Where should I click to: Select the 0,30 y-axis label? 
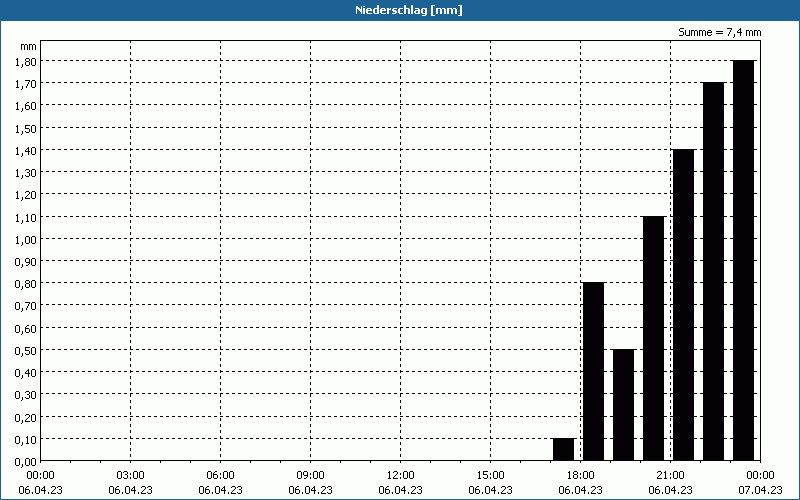point(26,395)
